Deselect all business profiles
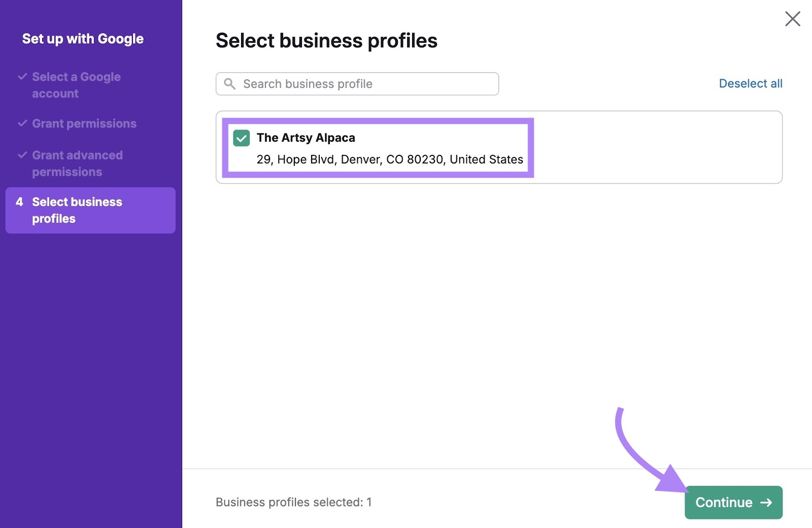Screen dimensions: 812x528 751,83
